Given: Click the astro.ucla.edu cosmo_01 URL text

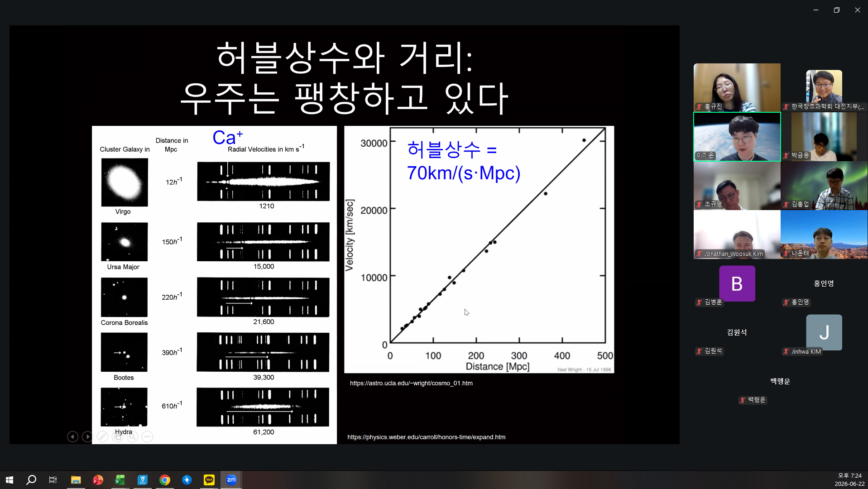Looking at the screenshot, I should 411,383.
